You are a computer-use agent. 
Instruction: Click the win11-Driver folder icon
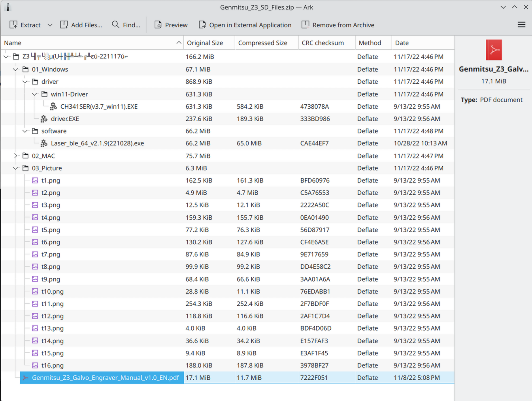(x=44, y=94)
